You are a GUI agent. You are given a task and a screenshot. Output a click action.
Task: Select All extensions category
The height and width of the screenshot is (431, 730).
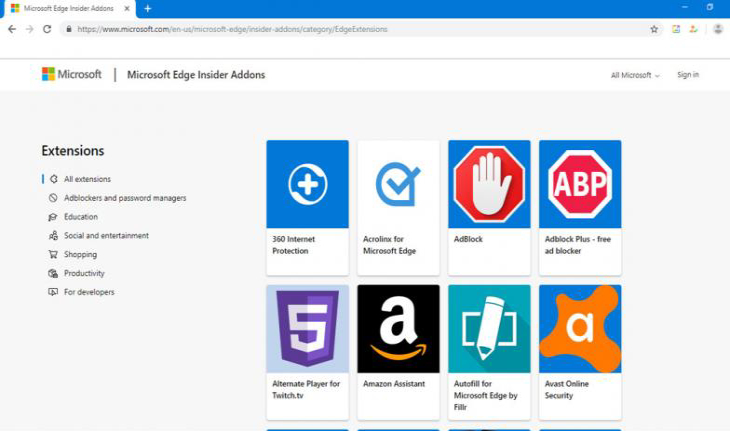coord(87,179)
